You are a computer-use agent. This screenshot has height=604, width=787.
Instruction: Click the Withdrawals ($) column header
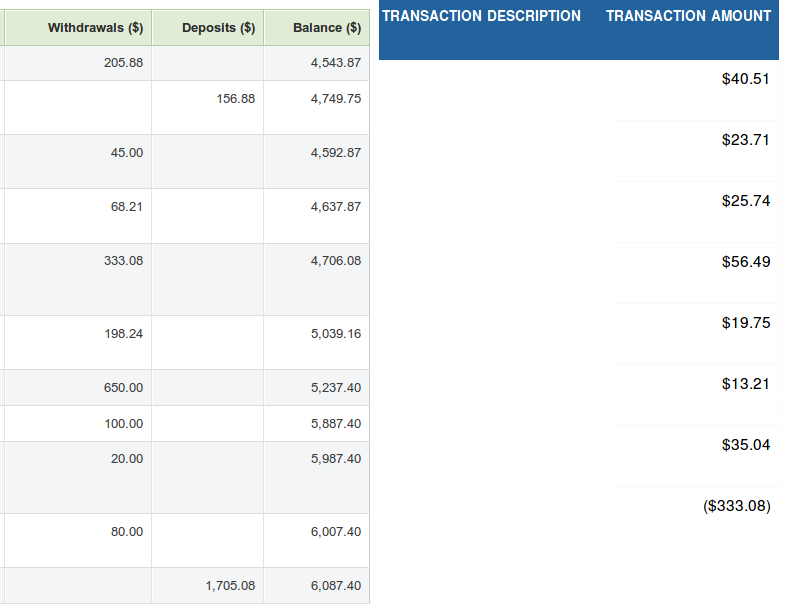(95, 28)
